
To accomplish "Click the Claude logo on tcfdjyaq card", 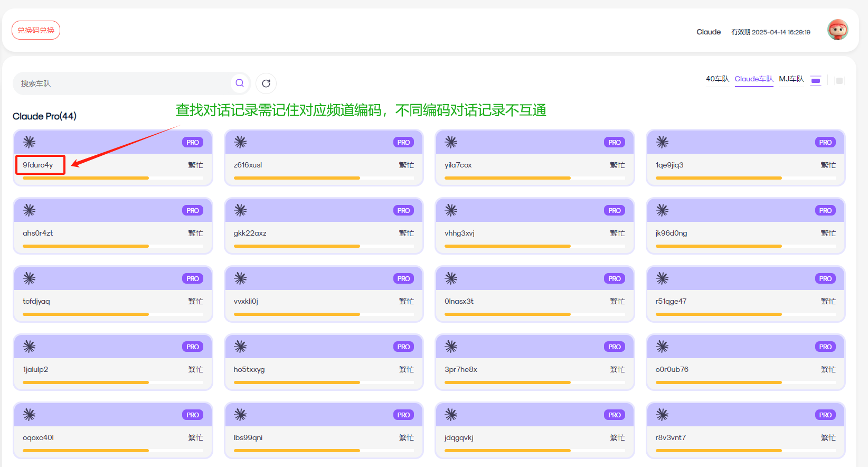I will [x=29, y=278].
